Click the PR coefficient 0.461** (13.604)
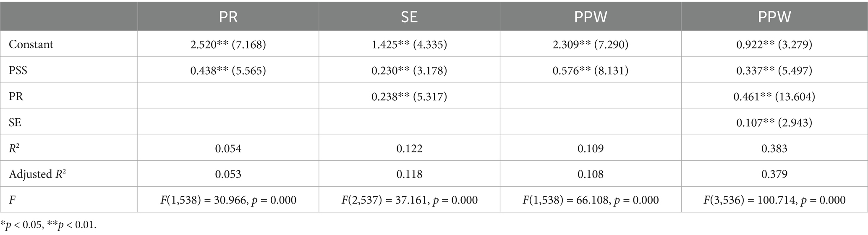This screenshot has width=868, height=235. pyautogui.click(x=774, y=97)
